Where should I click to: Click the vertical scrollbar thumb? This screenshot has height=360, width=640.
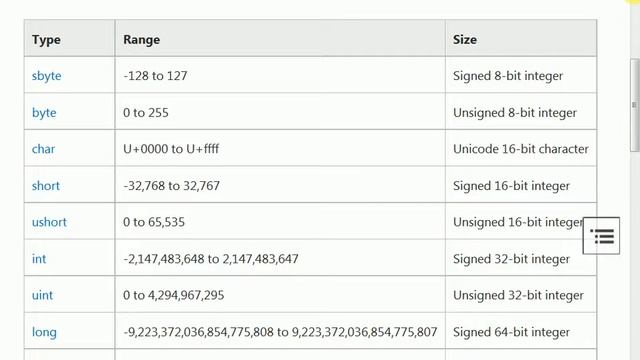(x=635, y=105)
